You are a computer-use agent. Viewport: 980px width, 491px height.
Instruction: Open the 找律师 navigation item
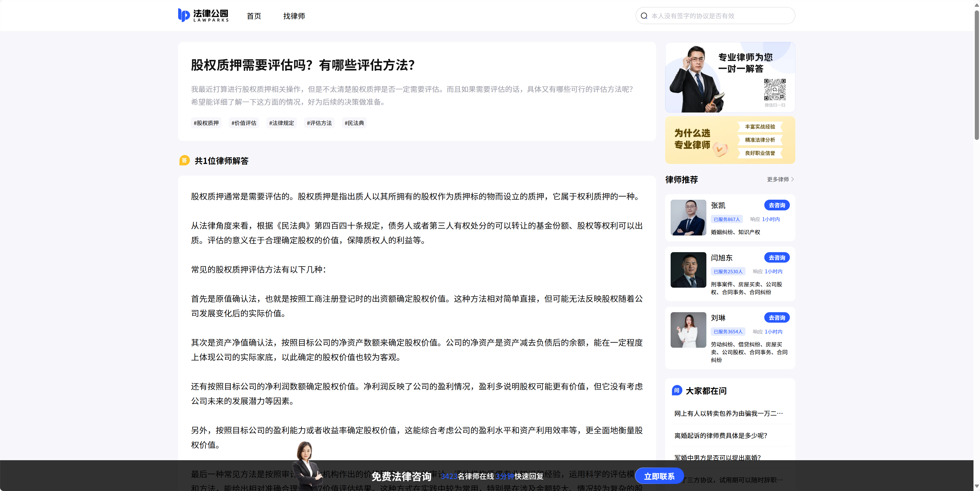294,16
